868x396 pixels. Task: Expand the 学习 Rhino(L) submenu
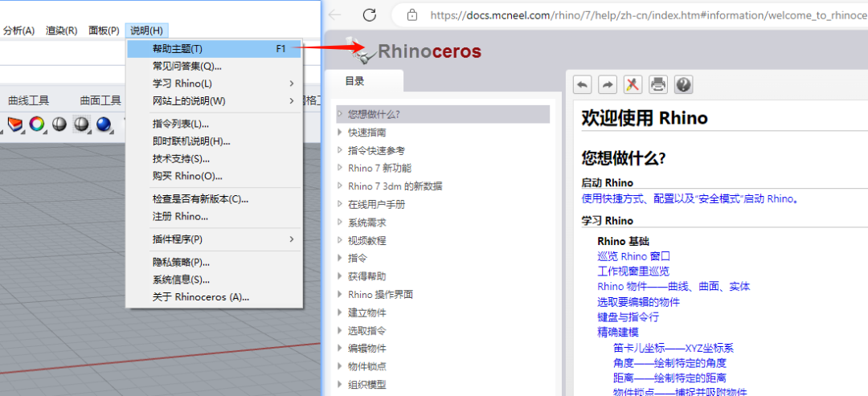coord(215,84)
